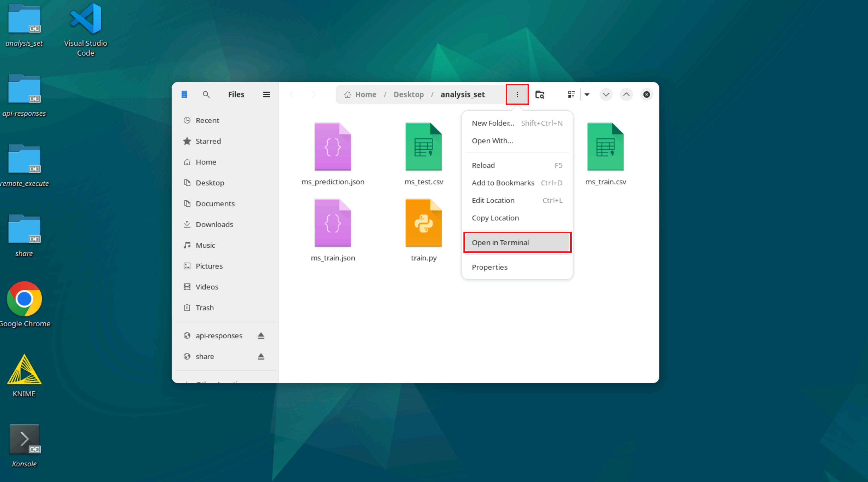This screenshot has width=868, height=482.
Task: Click the down-chevron window button
Action: 606,94
